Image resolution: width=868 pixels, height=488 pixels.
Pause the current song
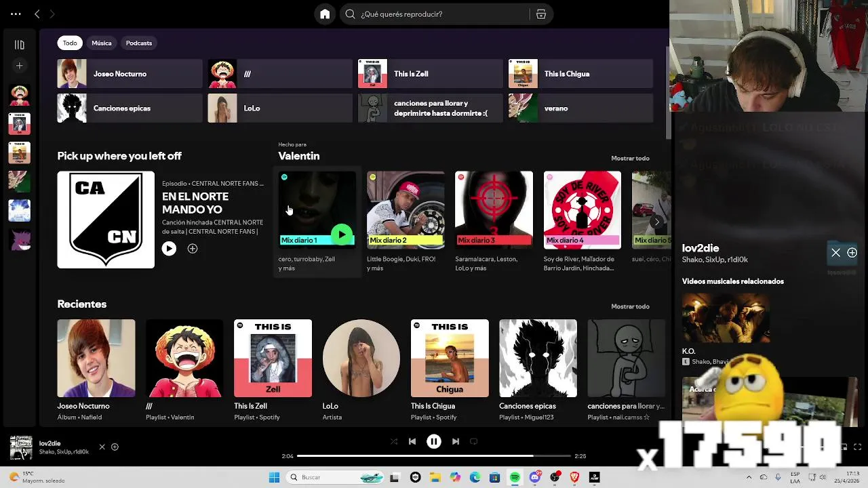tap(434, 441)
